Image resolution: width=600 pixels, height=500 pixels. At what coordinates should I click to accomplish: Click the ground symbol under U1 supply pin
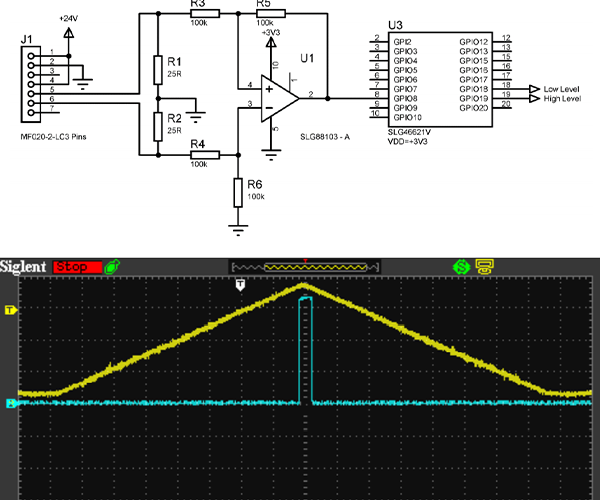pyautogui.click(x=271, y=155)
